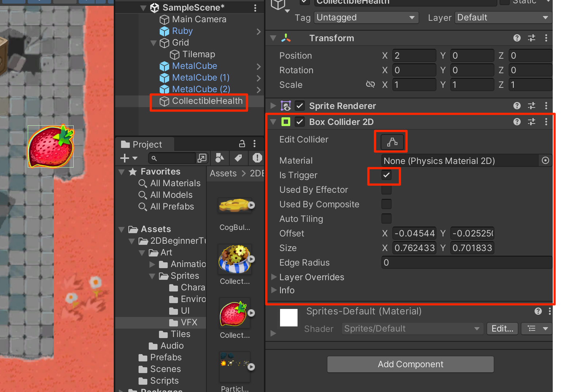Select CollectibleHealth in the Hierarchy
This screenshot has height=392, width=571.
coord(207,101)
